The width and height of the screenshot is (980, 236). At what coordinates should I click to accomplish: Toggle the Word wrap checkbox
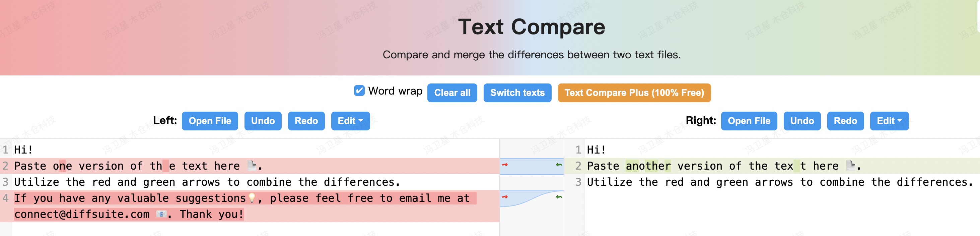(359, 91)
